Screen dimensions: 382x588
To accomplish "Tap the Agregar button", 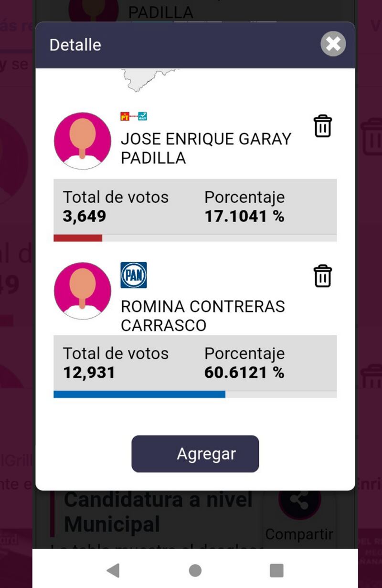I will (195, 454).
